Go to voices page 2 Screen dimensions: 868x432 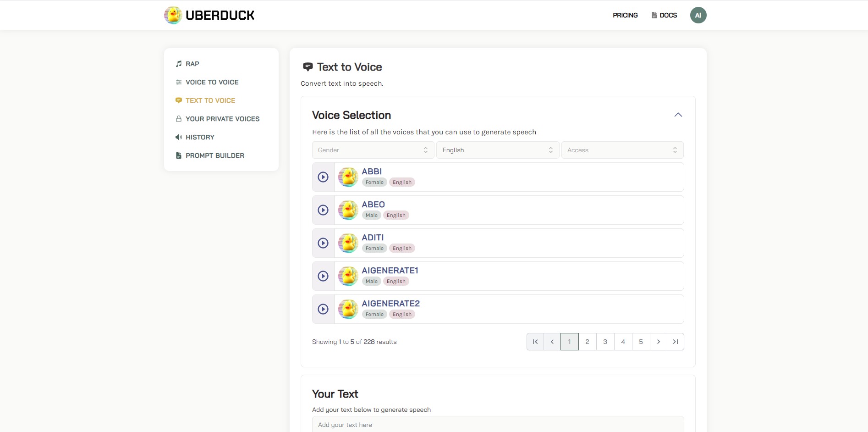[588, 342]
